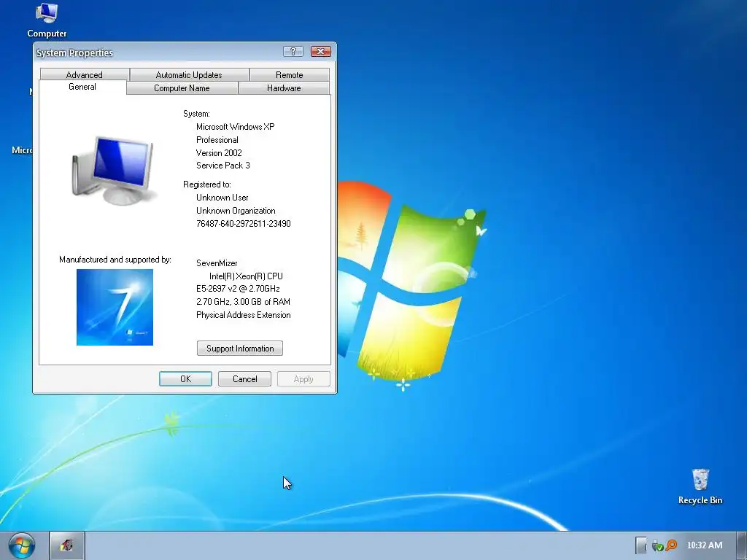Click the orange magnifier tray icon

click(x=671, y=545)
